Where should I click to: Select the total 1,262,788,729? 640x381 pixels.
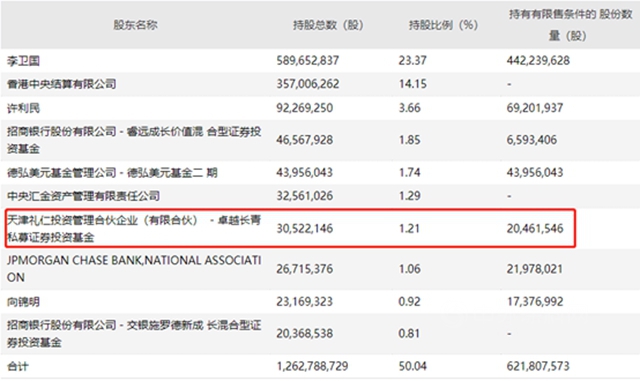312,366
